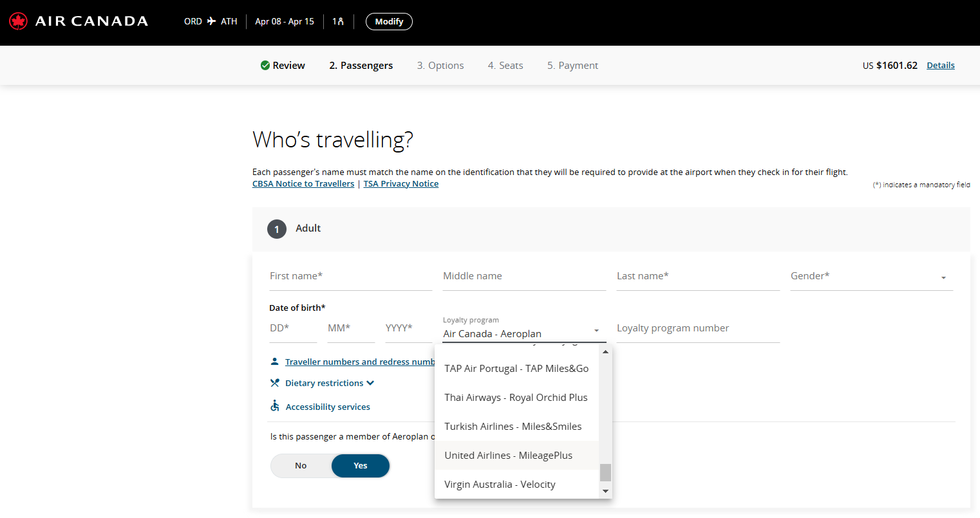
Task: Click the accessibility services wheelchair icon
Action: [275, 406]
